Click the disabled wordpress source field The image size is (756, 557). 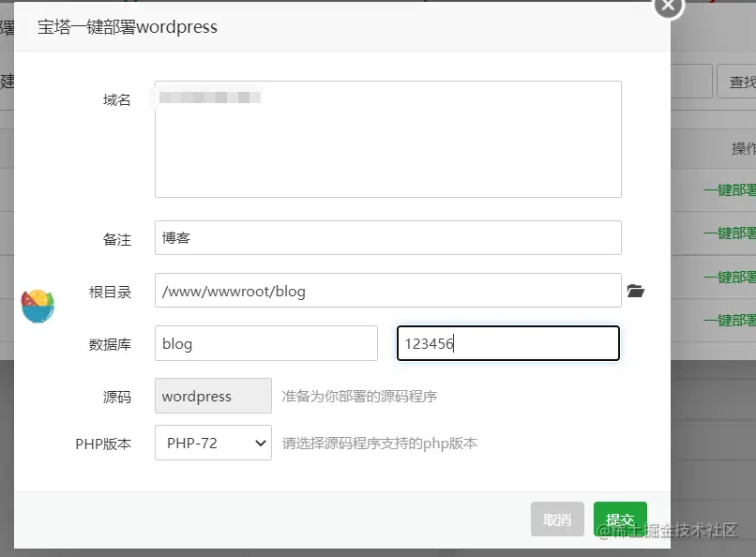coord(213,396)
